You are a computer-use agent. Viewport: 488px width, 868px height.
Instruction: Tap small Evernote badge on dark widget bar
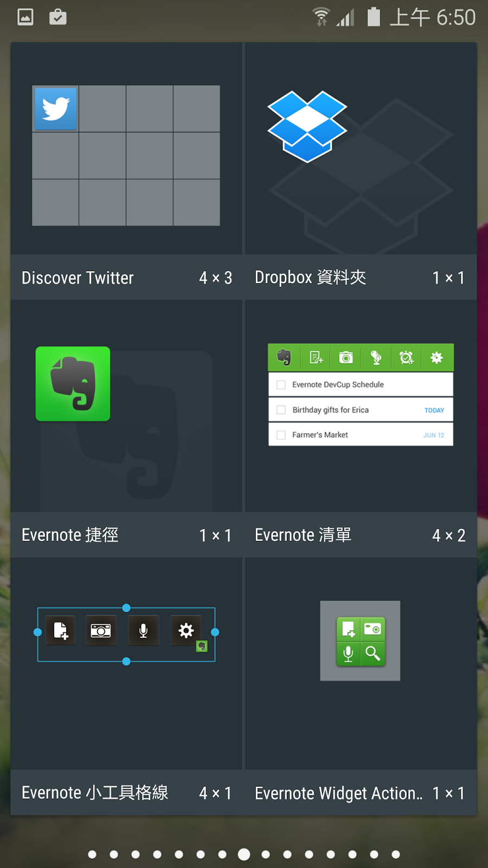pos(202,646)
